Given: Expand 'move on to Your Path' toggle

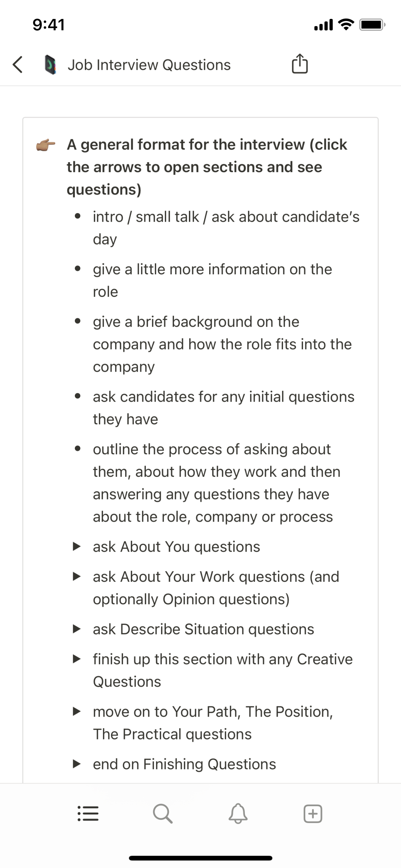Looking at the screenshot, I should tap(76, 712).
